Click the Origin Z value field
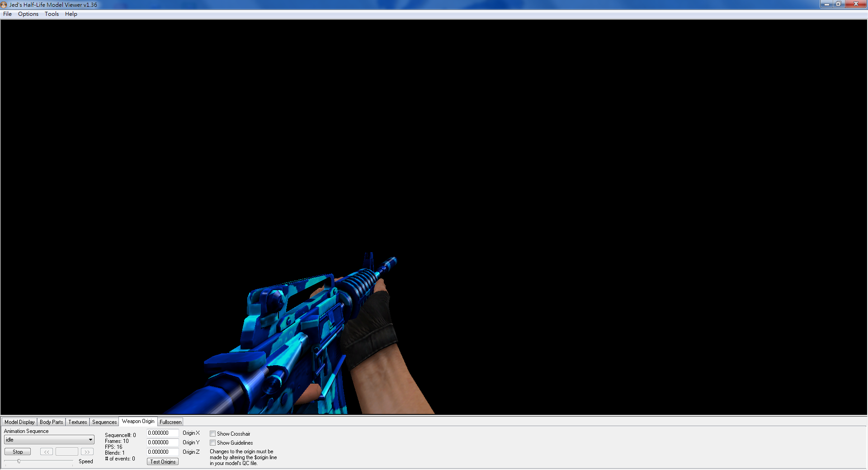Image resolution: width=868 pixels, height=470 pixels. tap(162, 452)
